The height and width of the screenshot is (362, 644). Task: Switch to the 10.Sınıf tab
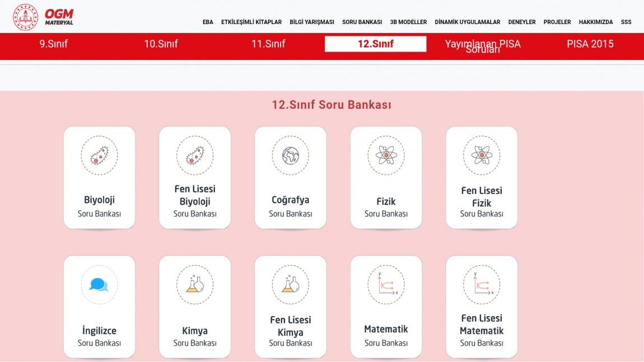point(161,44)
